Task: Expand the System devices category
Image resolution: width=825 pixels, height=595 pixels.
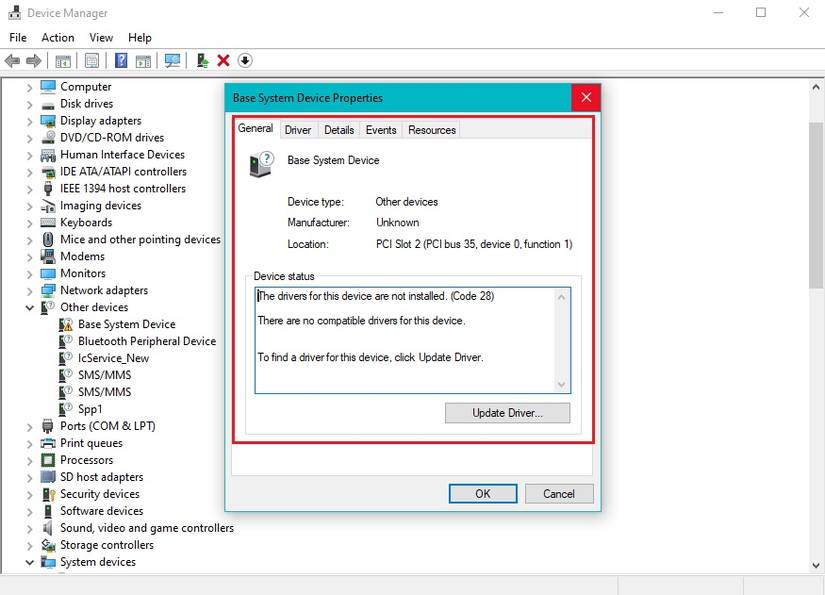Action: point(28,562)
